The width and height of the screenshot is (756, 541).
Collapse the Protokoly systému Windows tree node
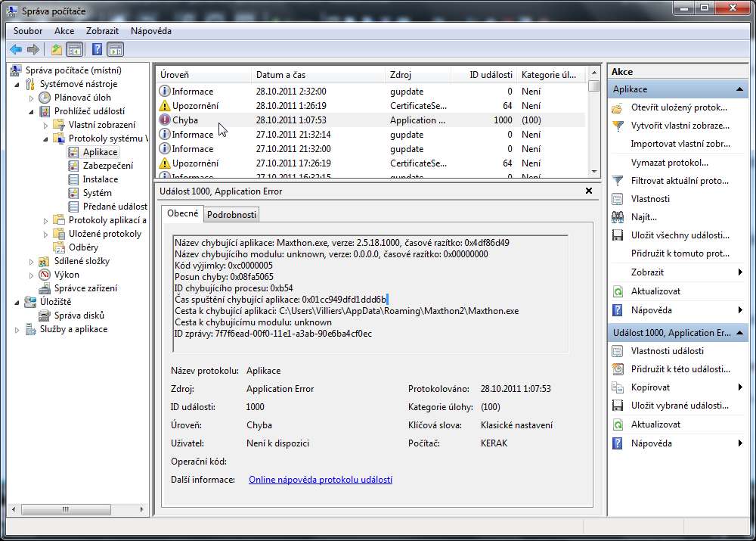tap(45, 139)
